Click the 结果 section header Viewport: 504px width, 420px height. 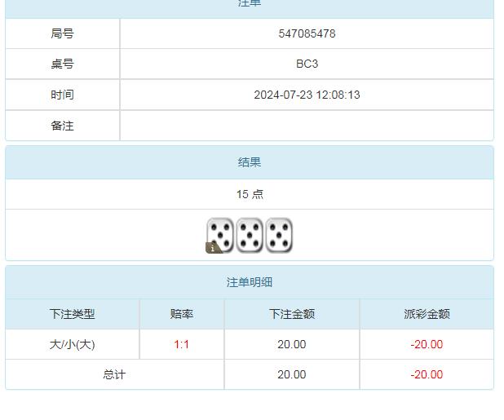[x=250, y=162]
